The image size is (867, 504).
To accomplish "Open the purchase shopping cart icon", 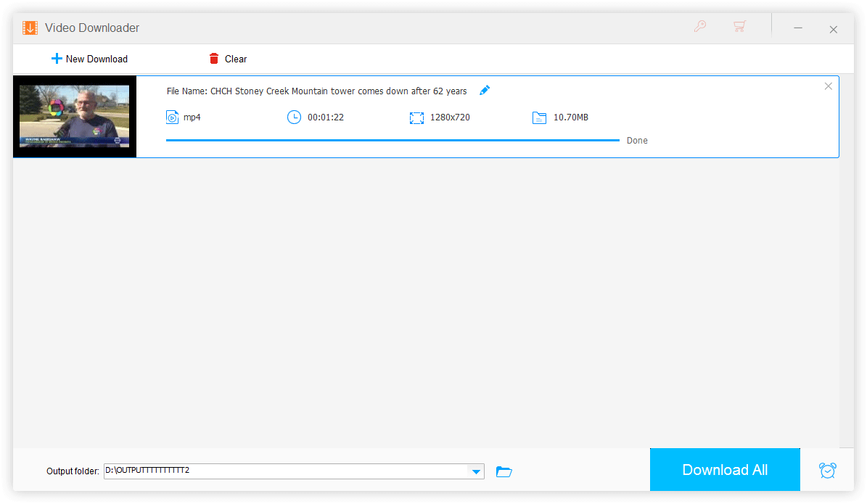I will (x=739, y=27).
